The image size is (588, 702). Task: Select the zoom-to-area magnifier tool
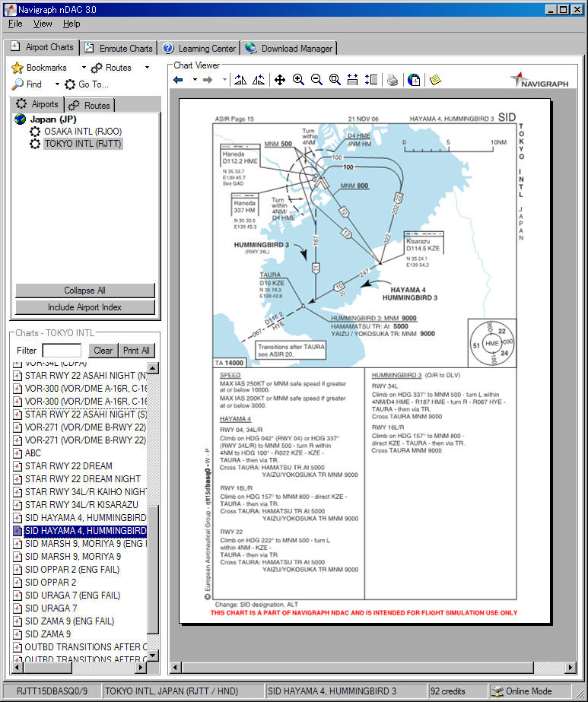click(x=335, y=80)
